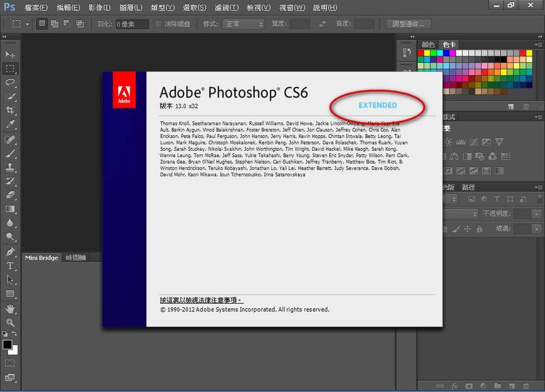The height and width of the screenshot is (392, 545).
Task: Open the opacity (不透明度) dropdown arrow
Action: (x=537, y=214)
